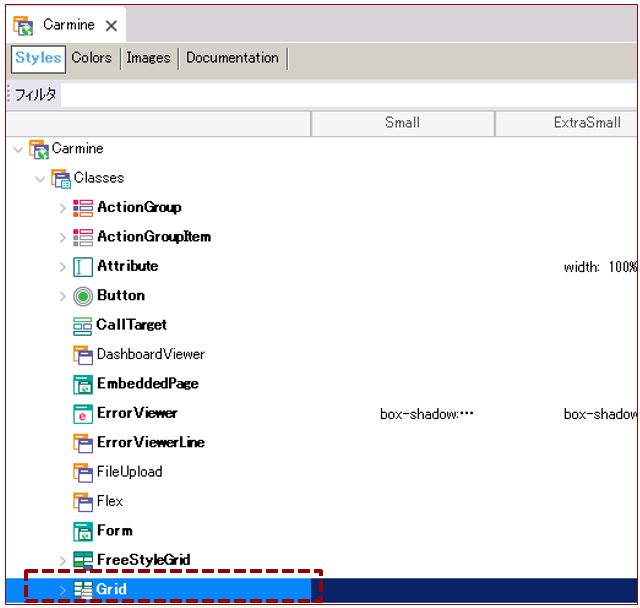Click the Small column header
This screenshot has width=640, height=608.
(x=402, y=123)
